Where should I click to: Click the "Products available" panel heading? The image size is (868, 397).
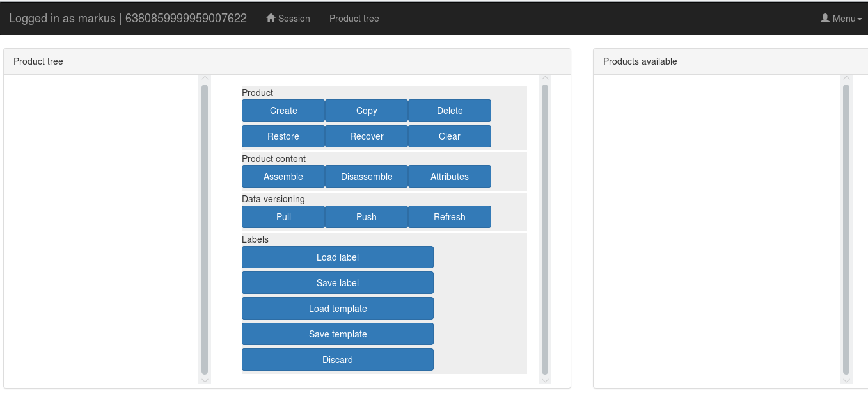coord(640,61)
